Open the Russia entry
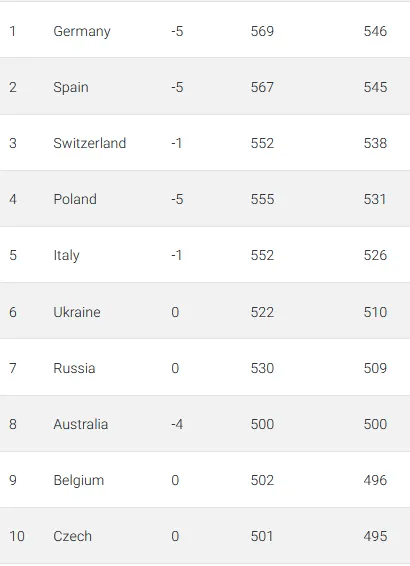This screenshot has width=410, height=566. 74,368
